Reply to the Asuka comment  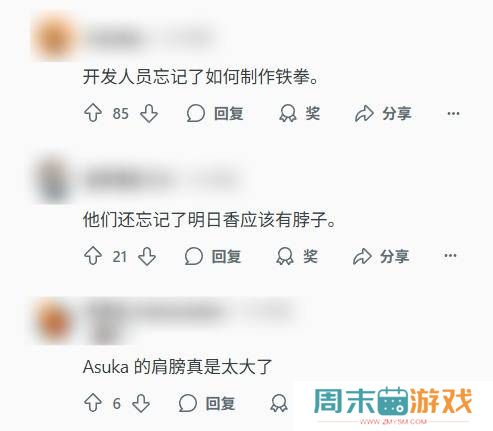tap(207, 403)
